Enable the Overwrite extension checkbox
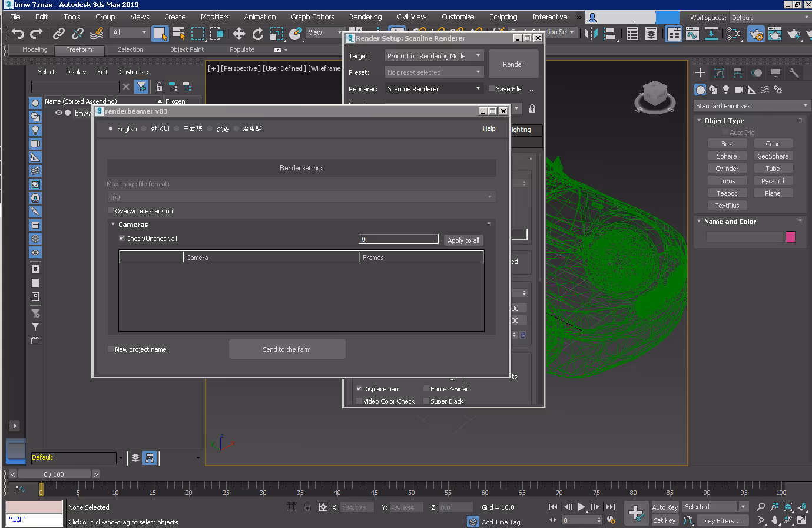Viewport: 812px width, 528px height. coord(110,210)
